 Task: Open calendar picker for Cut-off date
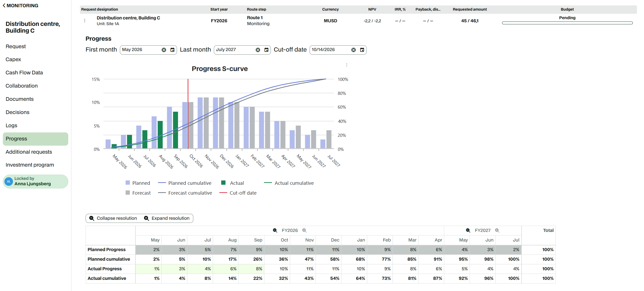(362, 50)
